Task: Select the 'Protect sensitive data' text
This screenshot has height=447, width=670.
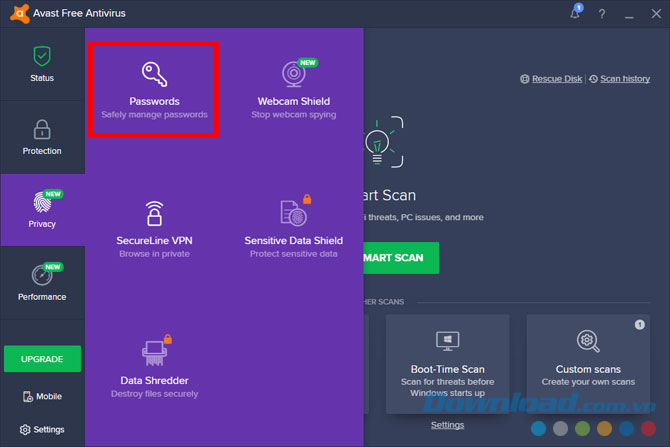Action: pos(294,254)
